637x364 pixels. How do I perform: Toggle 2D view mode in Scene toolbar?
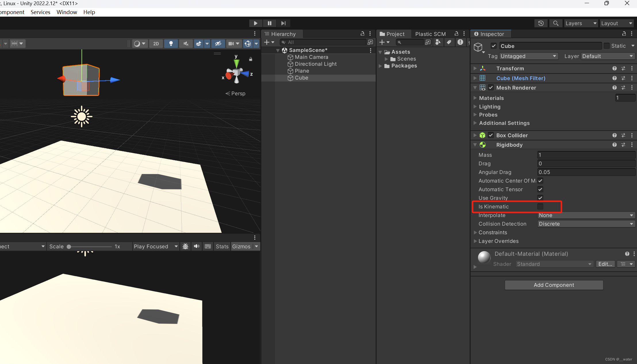(156, 43)
